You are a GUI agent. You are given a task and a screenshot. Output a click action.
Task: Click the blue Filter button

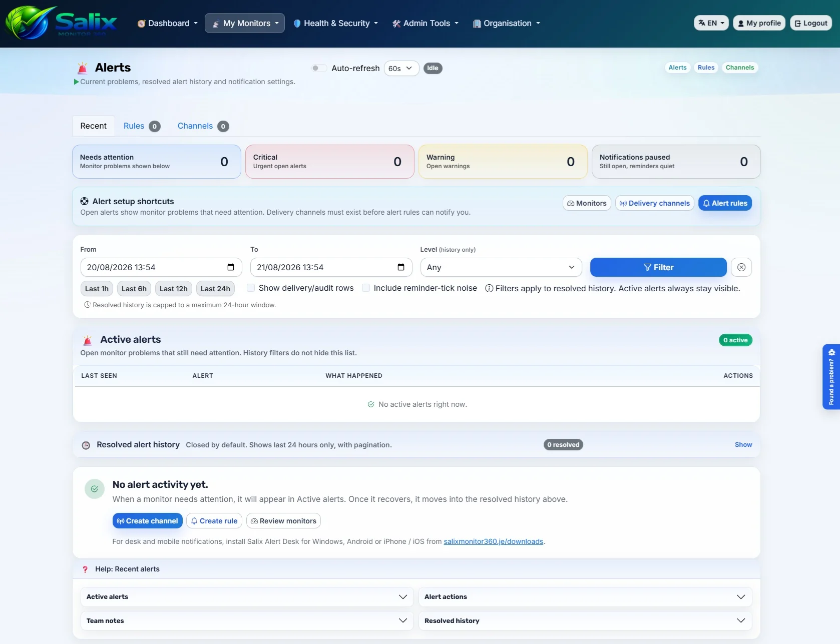click(658, 267)
